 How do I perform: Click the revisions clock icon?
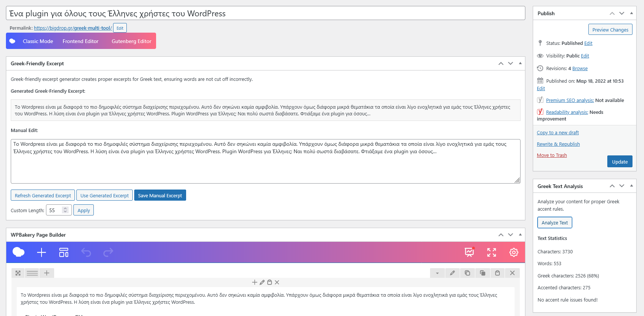(540, 68)
